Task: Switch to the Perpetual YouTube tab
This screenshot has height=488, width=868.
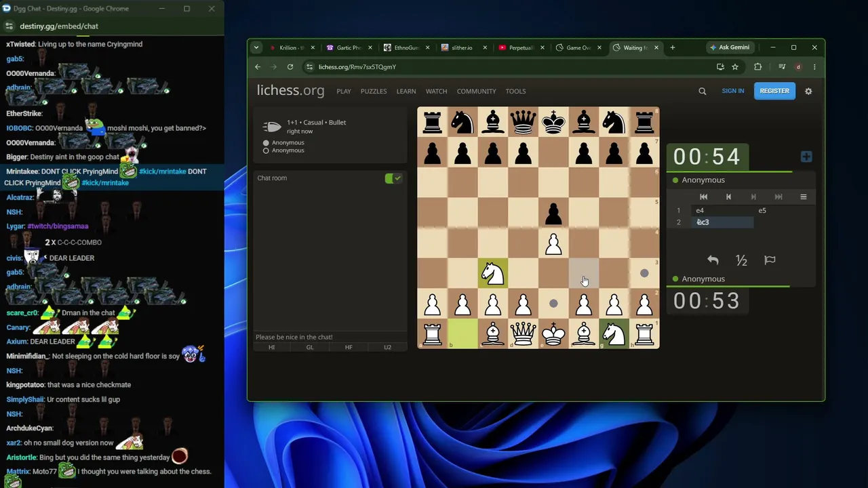Action: point(520,47)
